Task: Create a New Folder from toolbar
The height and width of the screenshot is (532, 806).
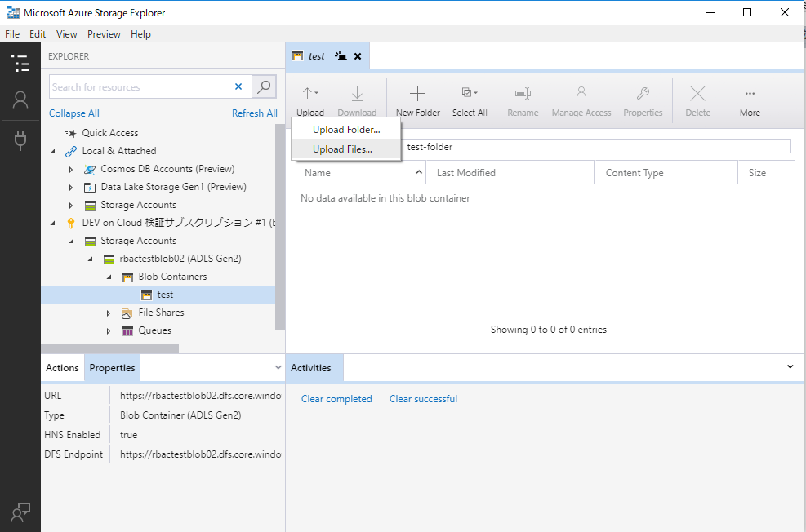Action: [x=417, y=101]
